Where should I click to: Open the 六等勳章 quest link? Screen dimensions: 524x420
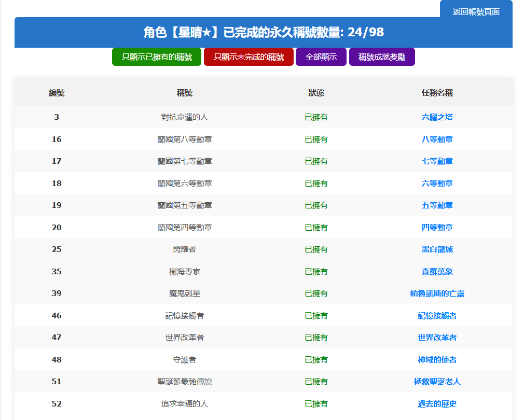(437, 183)
